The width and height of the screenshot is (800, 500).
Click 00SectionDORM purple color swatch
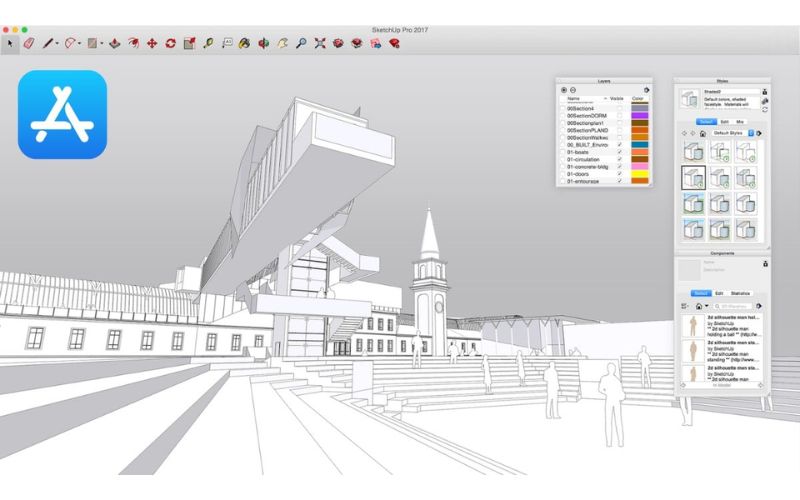tap(640, 116)
